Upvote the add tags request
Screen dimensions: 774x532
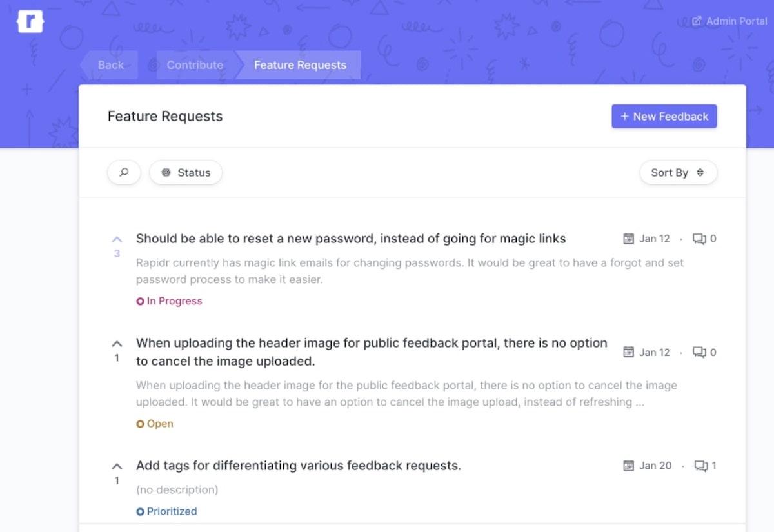117,466
